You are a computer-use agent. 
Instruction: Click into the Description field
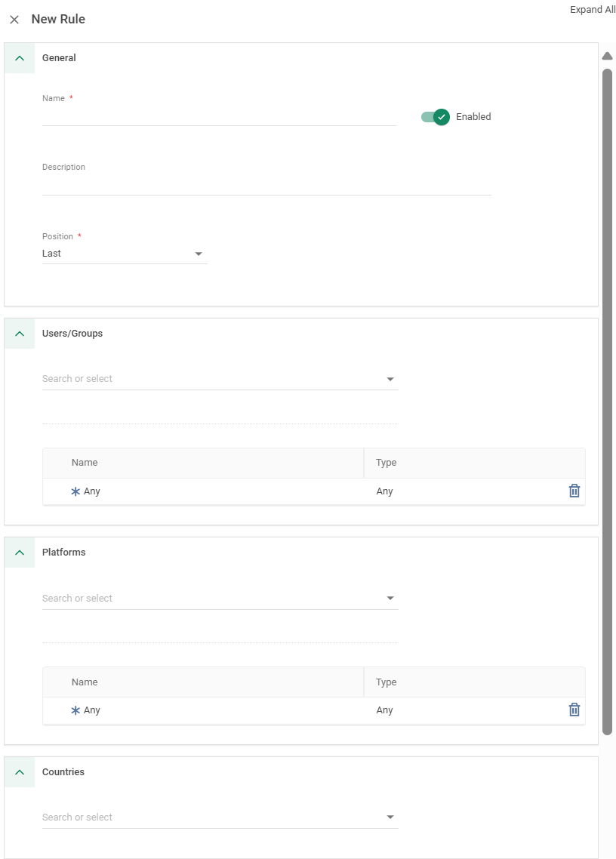[x=266, y=185]
